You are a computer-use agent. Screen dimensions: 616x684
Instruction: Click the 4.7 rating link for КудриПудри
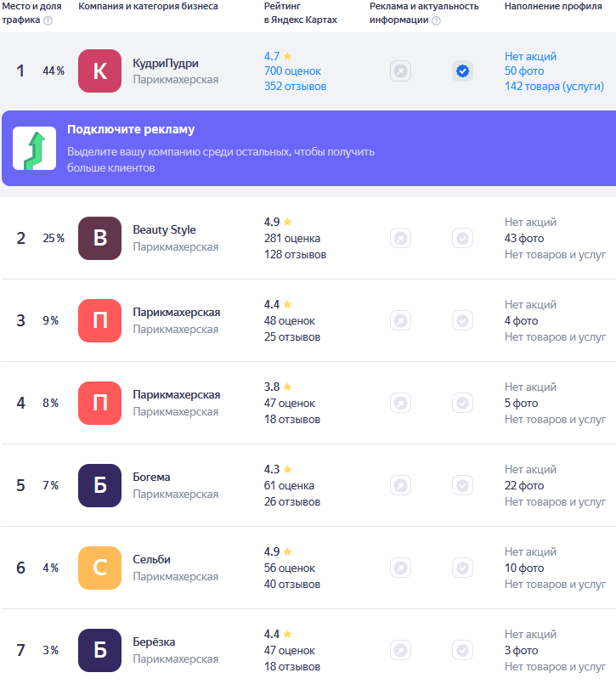pos(272,56)
